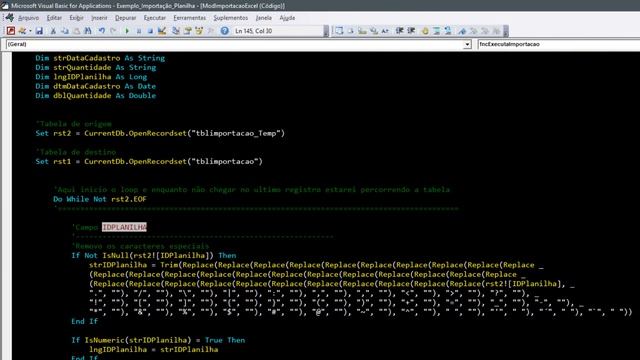Open the Inserir menu
The width and height of the screenshot is (640, 360).
coord(99,18)
